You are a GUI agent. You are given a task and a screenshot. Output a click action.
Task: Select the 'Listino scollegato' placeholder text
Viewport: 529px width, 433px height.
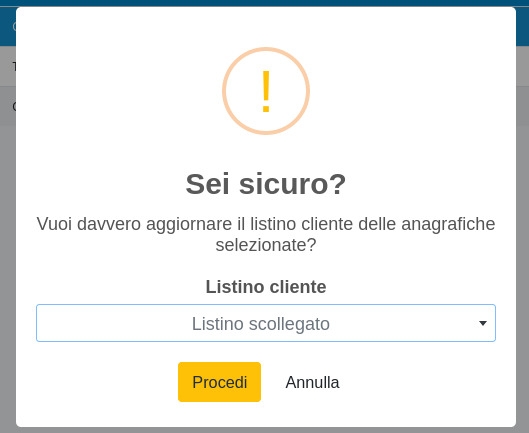[261, 323]
